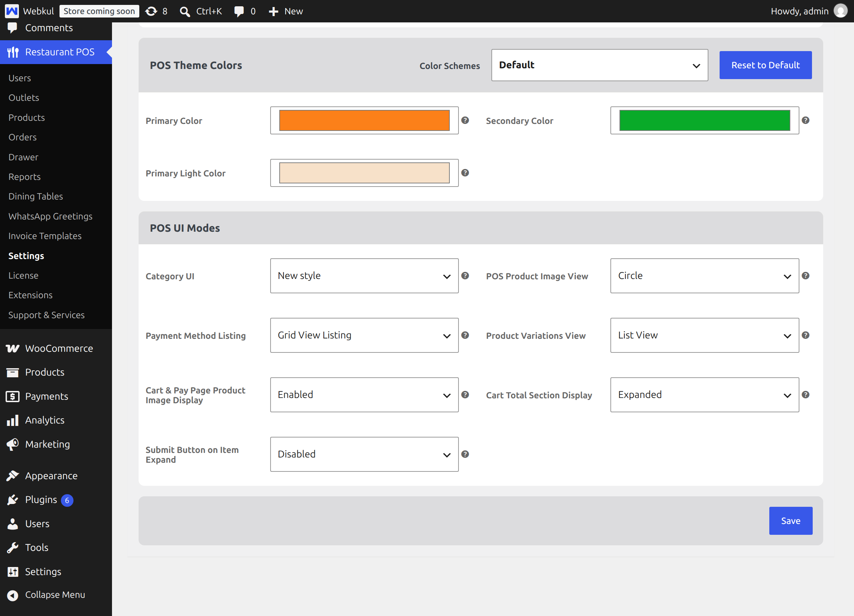
Task: Click the admin avatar icon
Action: click(840, 11)
